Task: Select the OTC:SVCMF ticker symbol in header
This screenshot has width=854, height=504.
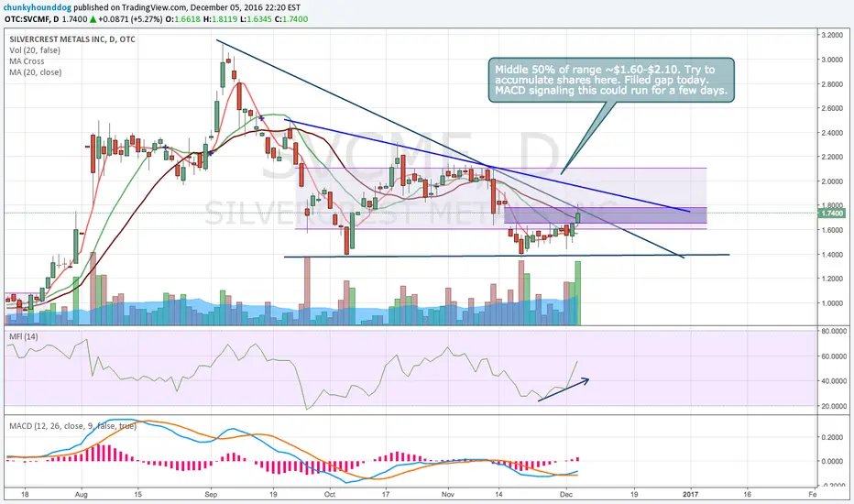Action: click(27, 19)
